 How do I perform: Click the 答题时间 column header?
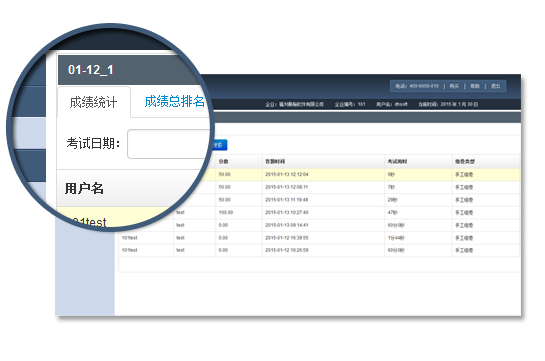tap(275, 162)
